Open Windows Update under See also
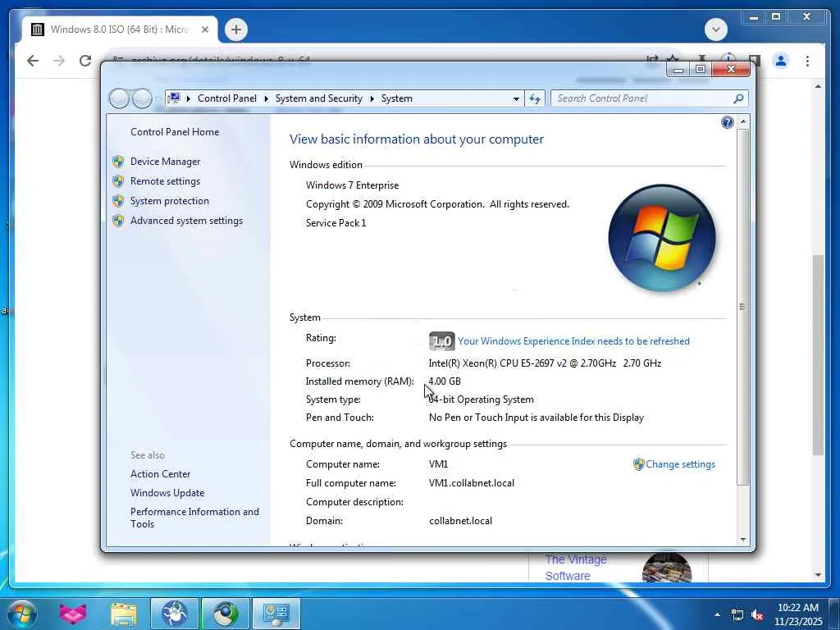 [167, 493]
